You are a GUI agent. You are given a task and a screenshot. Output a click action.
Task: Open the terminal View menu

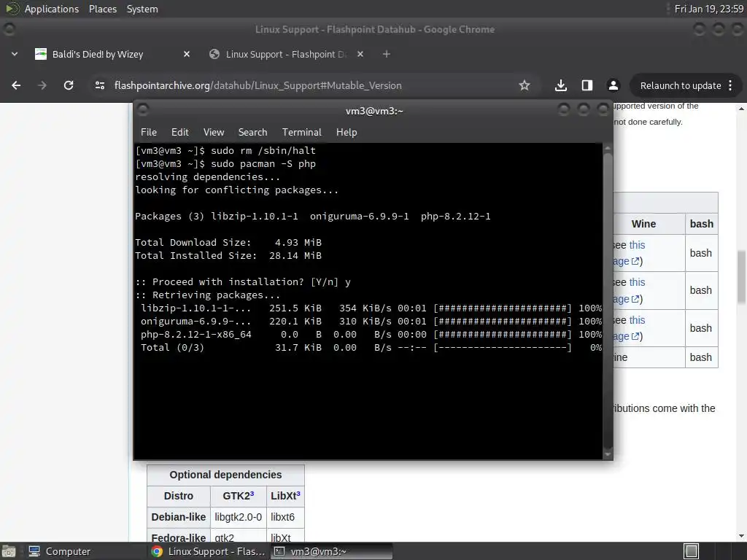214,132
